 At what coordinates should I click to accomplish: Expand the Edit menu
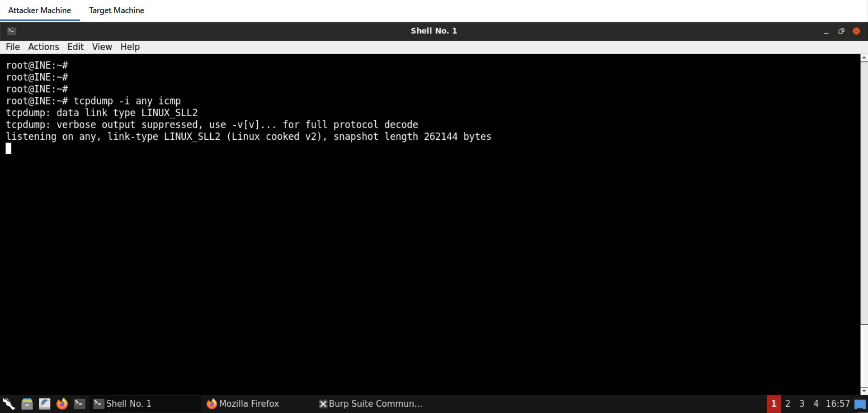(x=75, y=47)
